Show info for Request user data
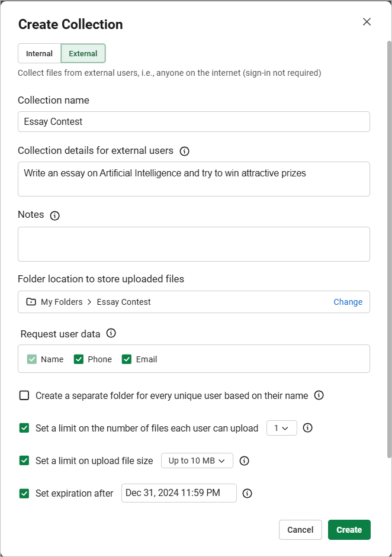 [111, 333]
